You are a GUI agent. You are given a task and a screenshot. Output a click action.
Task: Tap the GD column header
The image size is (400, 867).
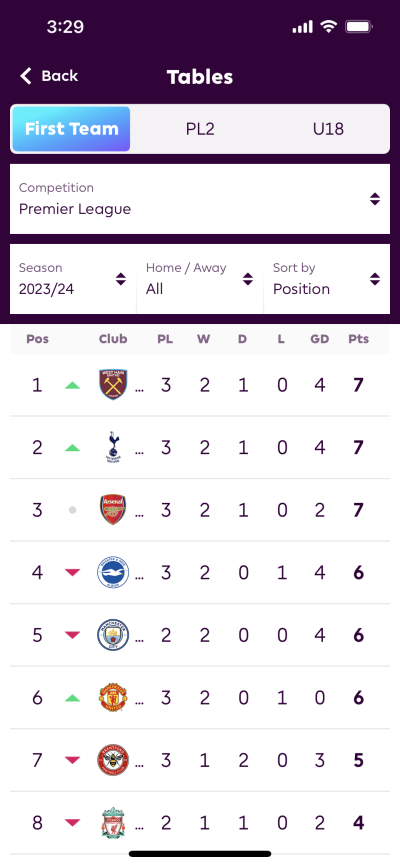320,339
